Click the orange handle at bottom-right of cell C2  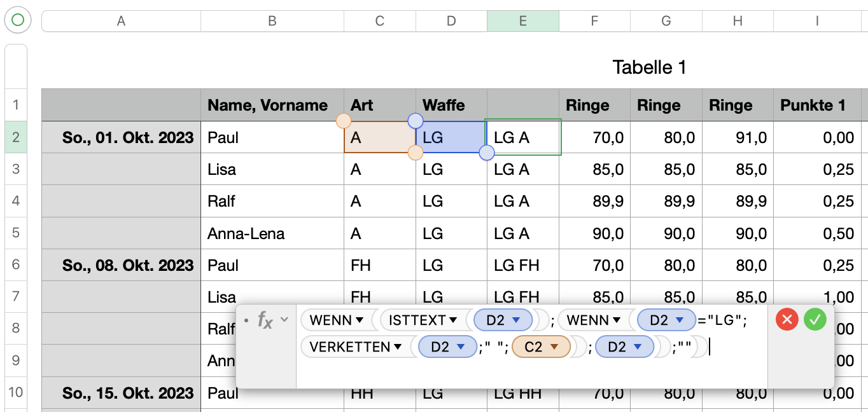pos(415,153)
